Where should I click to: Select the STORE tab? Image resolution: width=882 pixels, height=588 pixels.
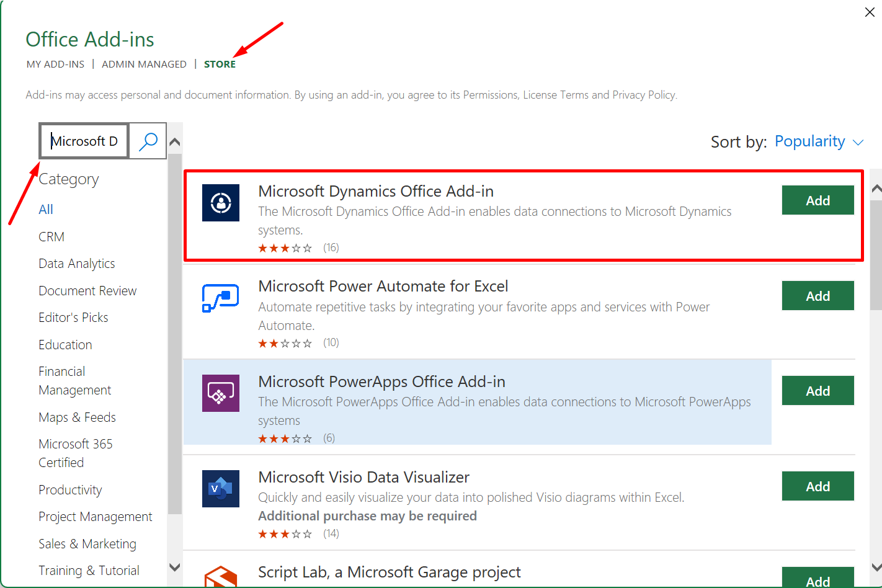tap(220, 64)
